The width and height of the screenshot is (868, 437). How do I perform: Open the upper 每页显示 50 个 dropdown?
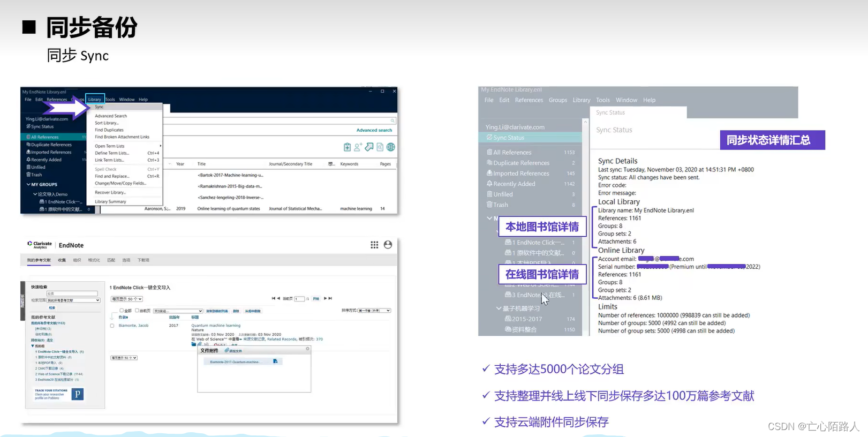pyautogui.click(x=126, y=299)
